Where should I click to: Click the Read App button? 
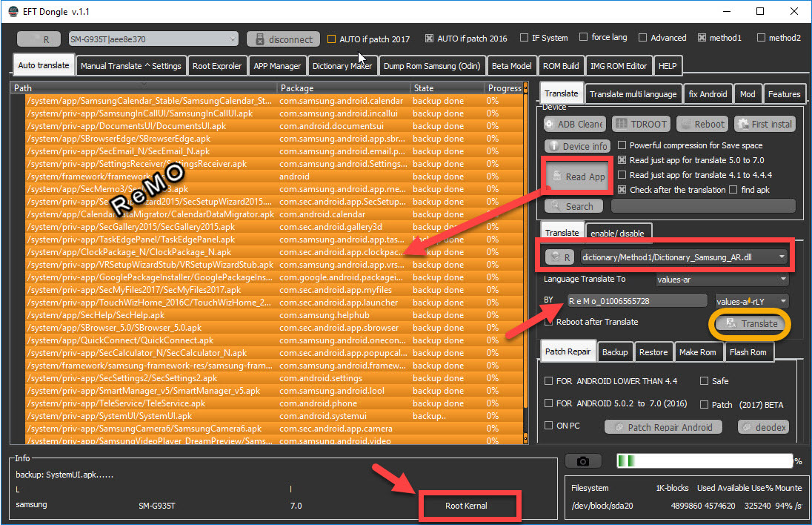[x=578, y=176]
